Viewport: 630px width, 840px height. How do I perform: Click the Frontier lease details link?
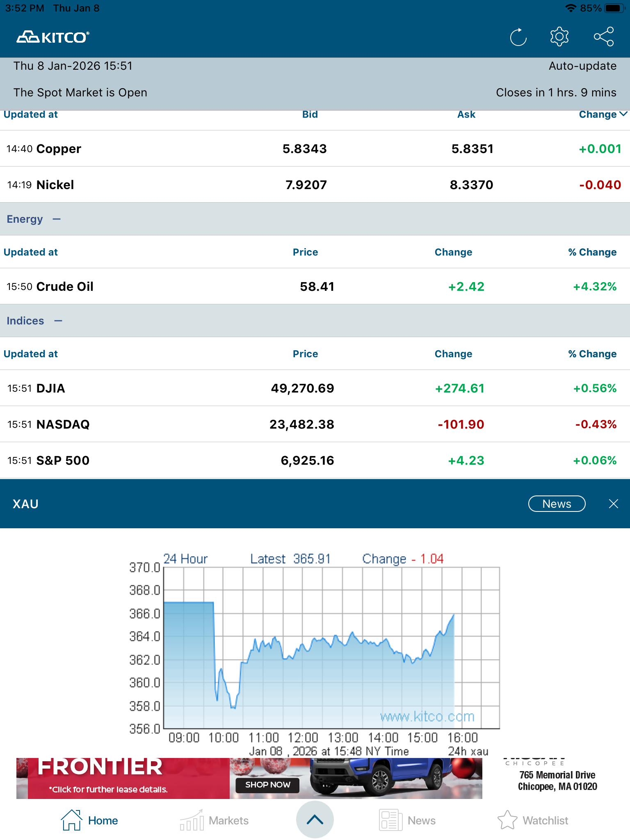pos(108,790)
